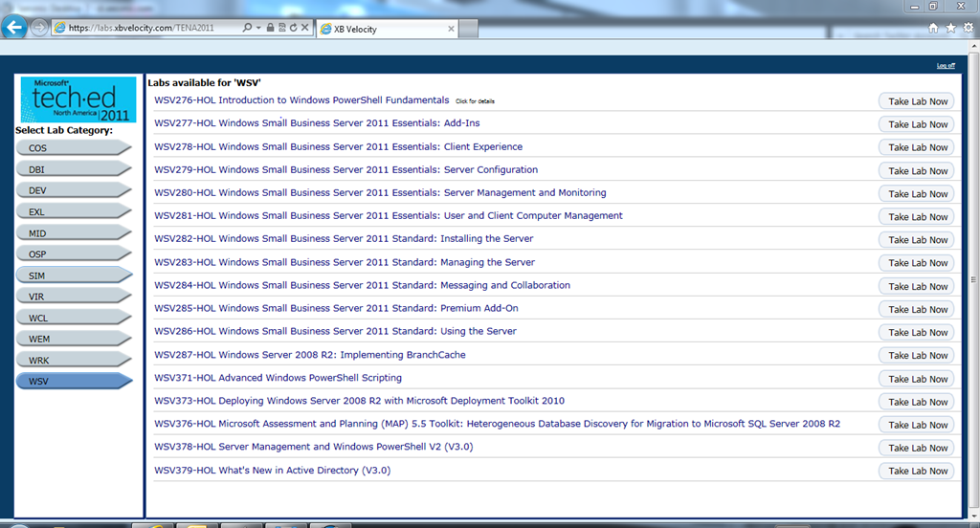The height and width of the screenshot is (528, 980).
Task: Close the XB Velocity tab
Action: click(452, 29)
